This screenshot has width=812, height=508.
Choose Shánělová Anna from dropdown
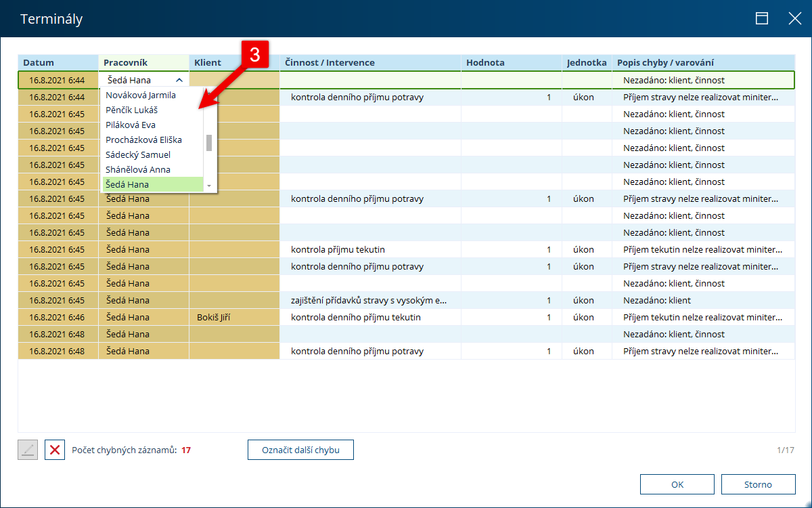click(x=153, y=170)
